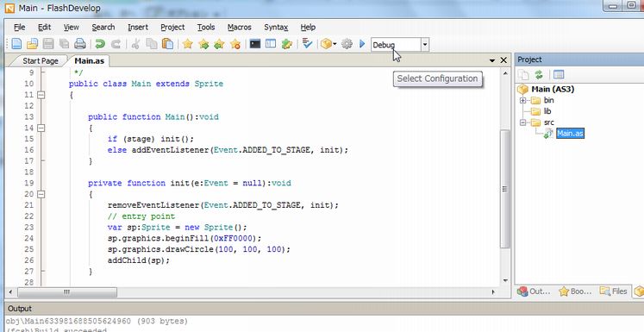Click the Cut scissors icon
This screenshot has width=644, height=332.
coord(135,44)
